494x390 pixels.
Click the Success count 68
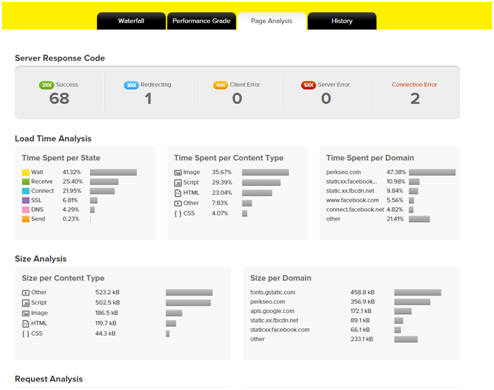59,99
